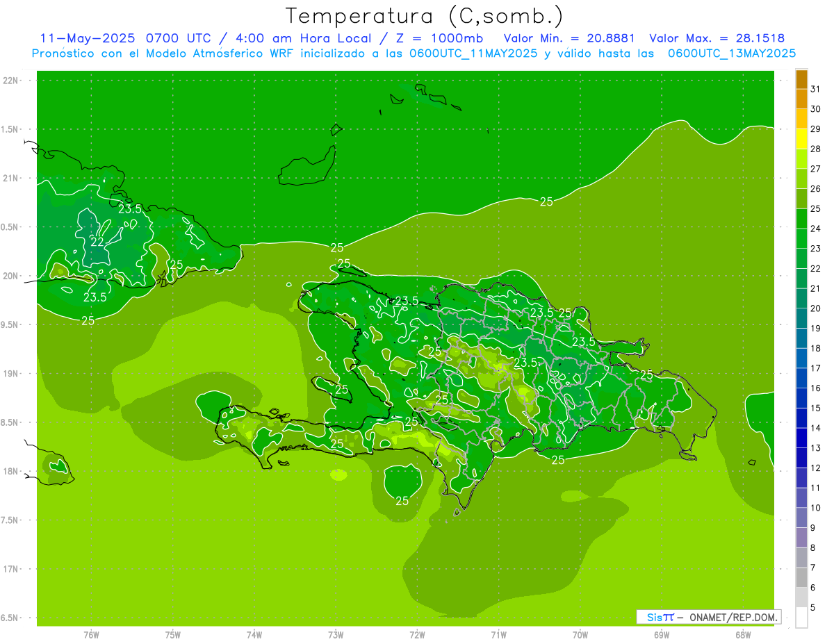Click the legend value label 31

coord(815,89)
